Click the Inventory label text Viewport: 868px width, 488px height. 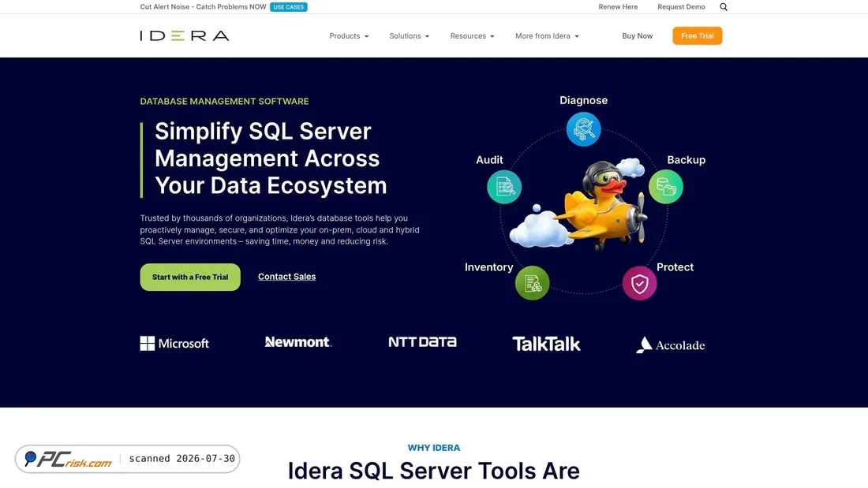click(x=488, y=267)
